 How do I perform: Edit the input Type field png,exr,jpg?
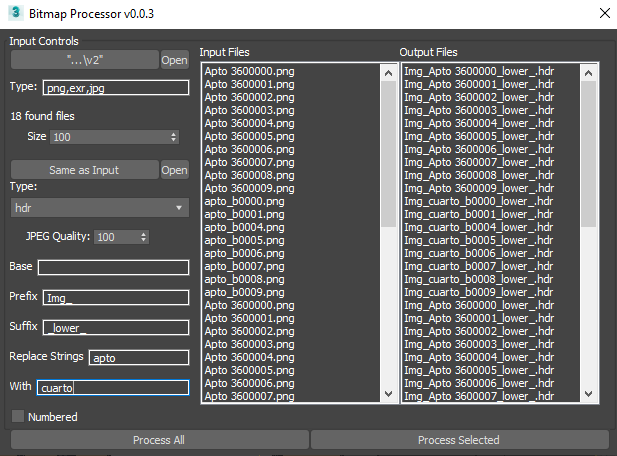point(116,87)
